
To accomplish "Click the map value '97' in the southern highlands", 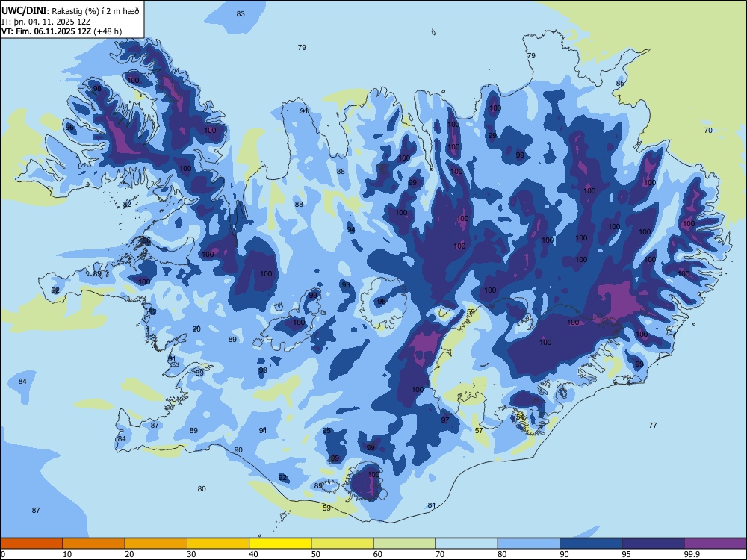I will (x=445, y=420).
